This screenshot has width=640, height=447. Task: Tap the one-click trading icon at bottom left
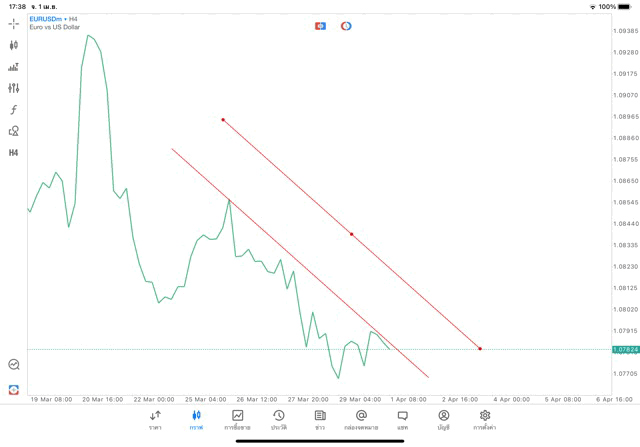(x=14, y=389)
